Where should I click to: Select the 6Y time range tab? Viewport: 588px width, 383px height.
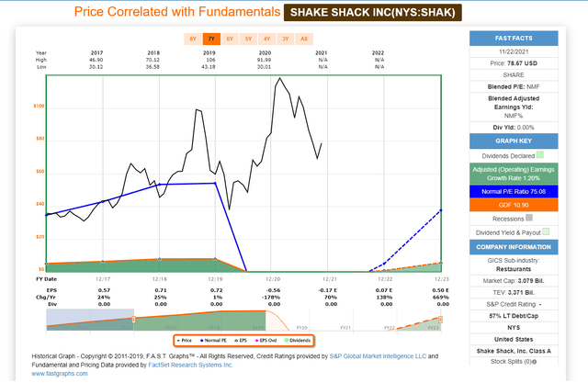[x=230, y=39]
